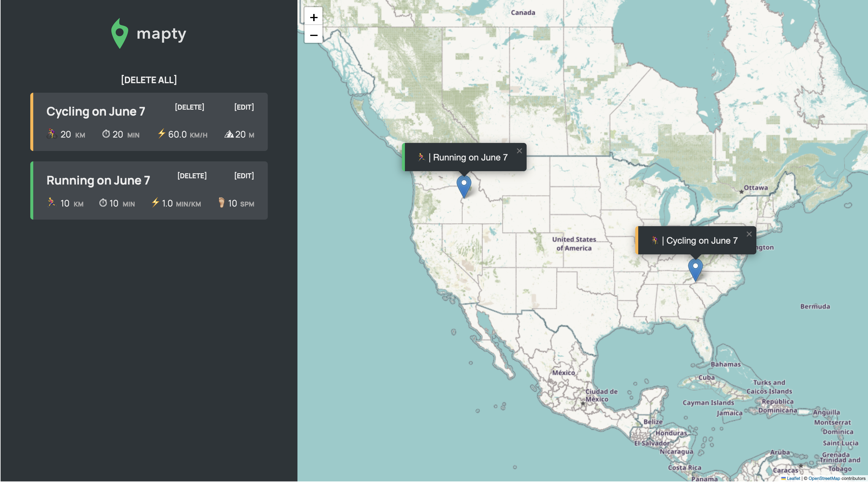Screen dimensions: 868x482
Task: Click runner icon in Running workout card
Action: pyautogui.click(x=51, y=202)
